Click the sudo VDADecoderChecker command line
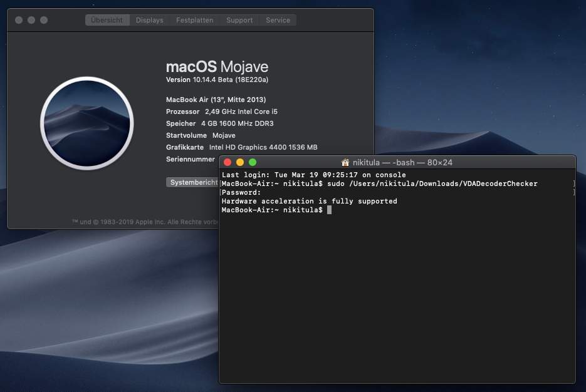586x392 pixels. click(379, 183)
